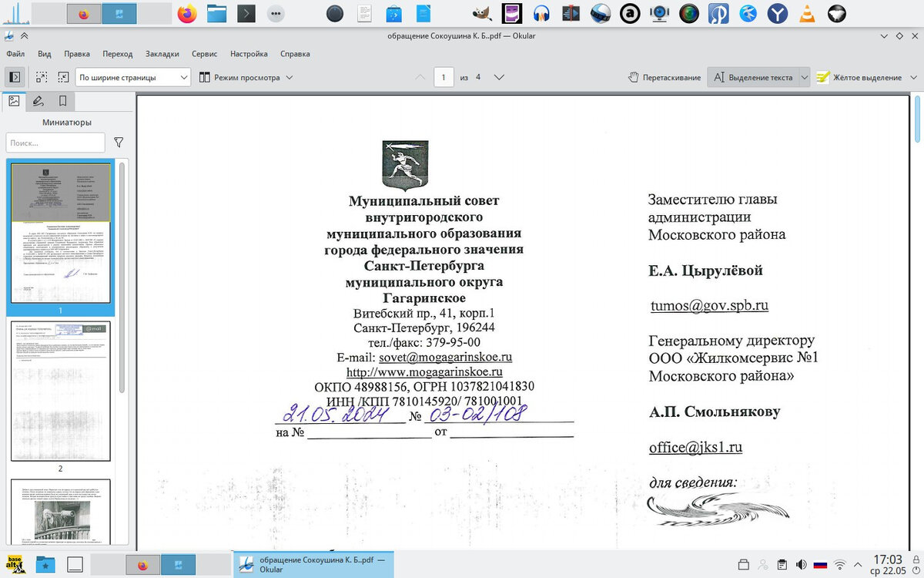Click the http://www.mogagarinskoe.ru link
The image size is (924, 578).
coord(424,372)
